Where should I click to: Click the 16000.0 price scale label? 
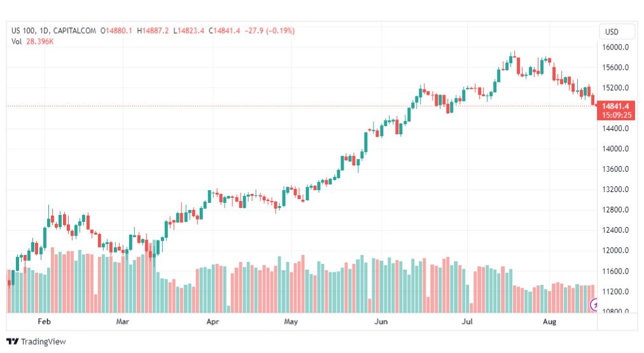(x=615, y=47)
